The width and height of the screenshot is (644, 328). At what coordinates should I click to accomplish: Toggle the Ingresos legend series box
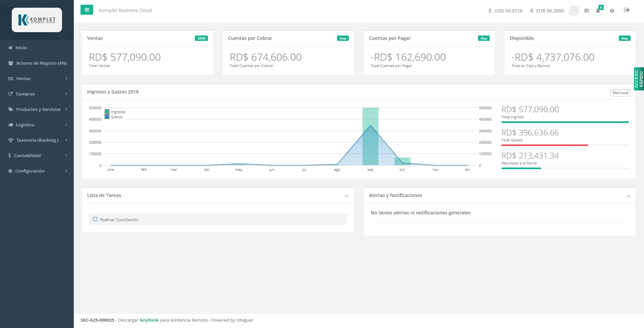point(107,112)
